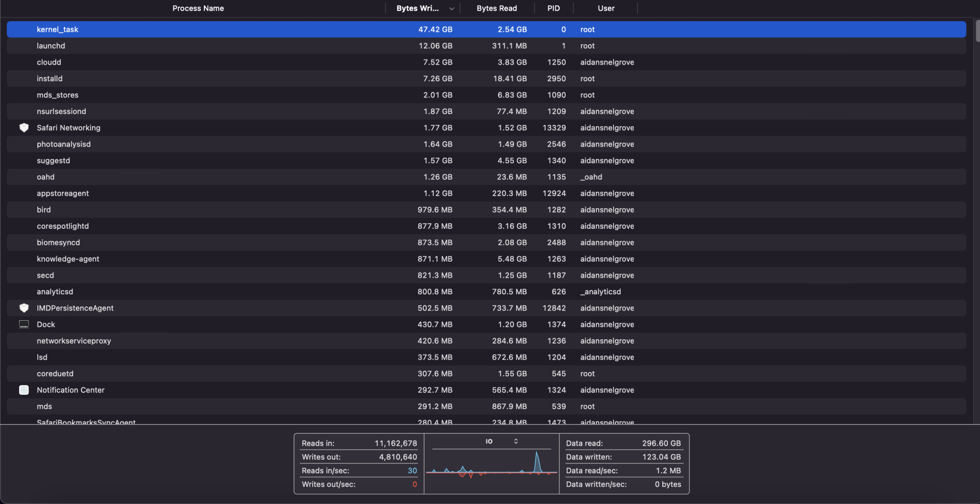Click the Safari Networking shield icon
The height and width of the screenshot is (504, 980).
(24, 128)
